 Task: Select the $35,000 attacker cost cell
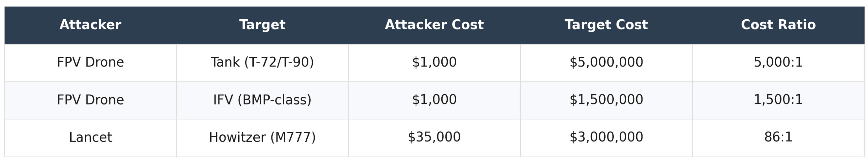point(434,137)
